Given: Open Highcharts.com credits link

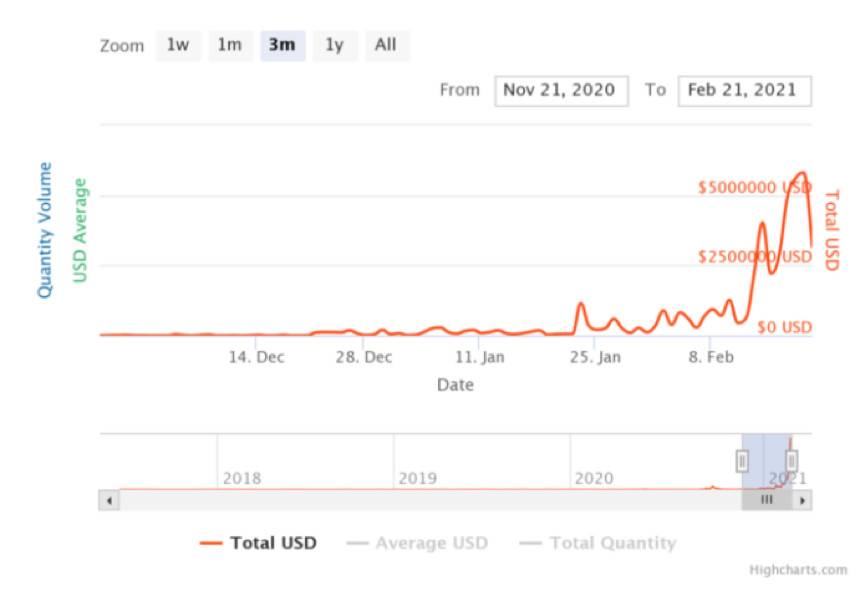Looking at the screenshot, I should coord(798,570).
